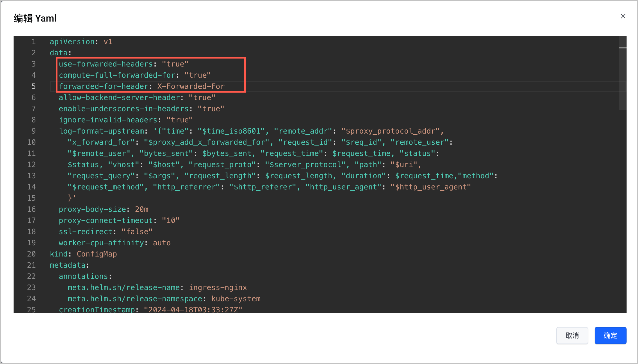Close the 编辑 Yaml dialog
The image size is (638, 364).
click(x=623, y=16)
